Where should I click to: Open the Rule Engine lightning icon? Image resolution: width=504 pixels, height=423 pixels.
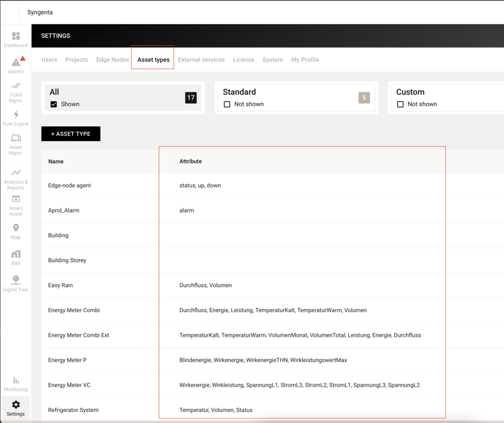16,114
